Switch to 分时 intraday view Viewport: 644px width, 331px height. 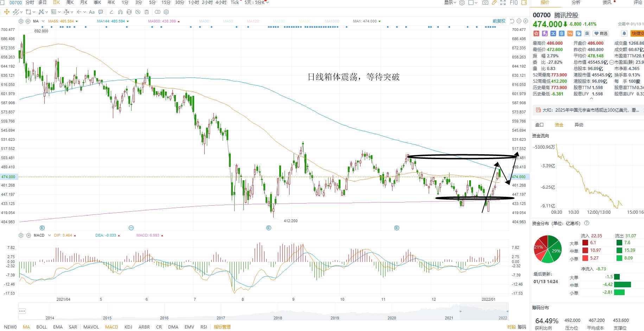coord(30,2)
